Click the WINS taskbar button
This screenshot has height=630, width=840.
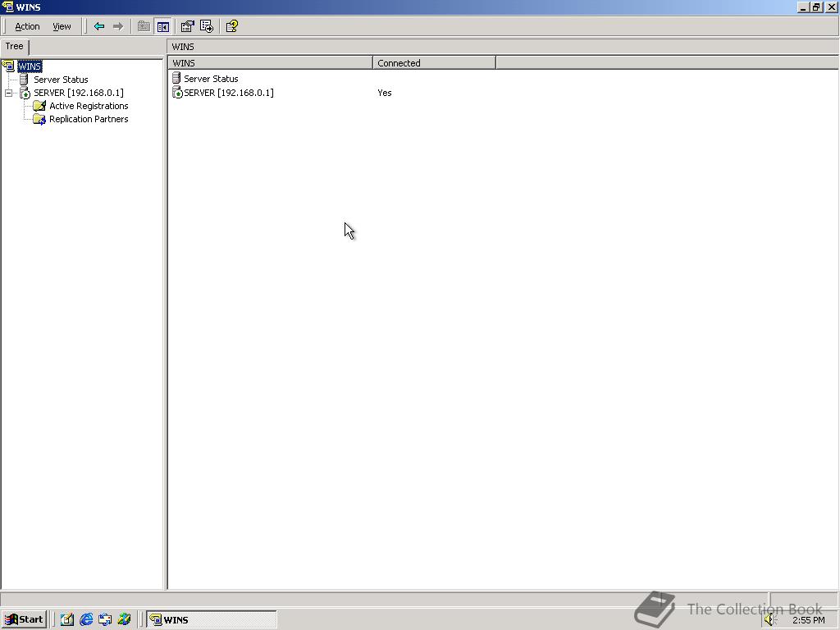pos(212,620)
